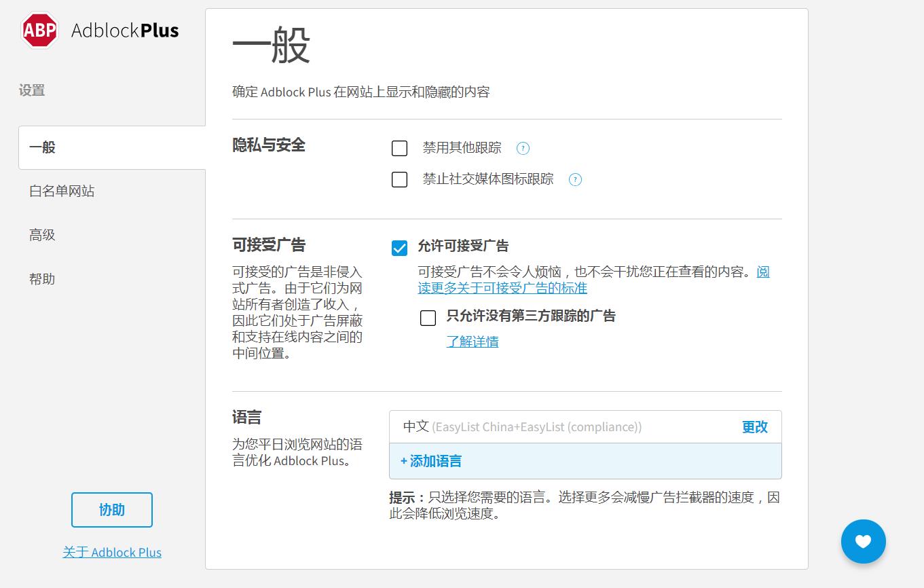Open the 关于 Adblock Plus link
This screenshot has height=588, width=924.
[x=112, y=552]
